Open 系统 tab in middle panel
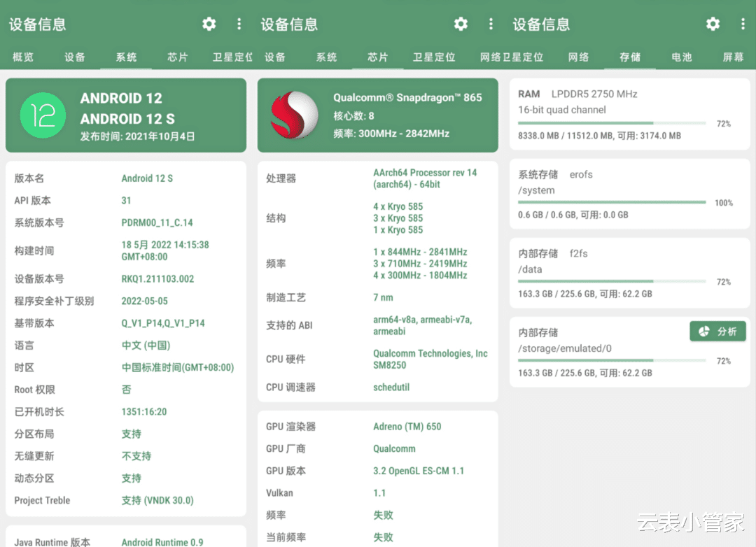Screen dimensions: 756x547 click(326, 57)
